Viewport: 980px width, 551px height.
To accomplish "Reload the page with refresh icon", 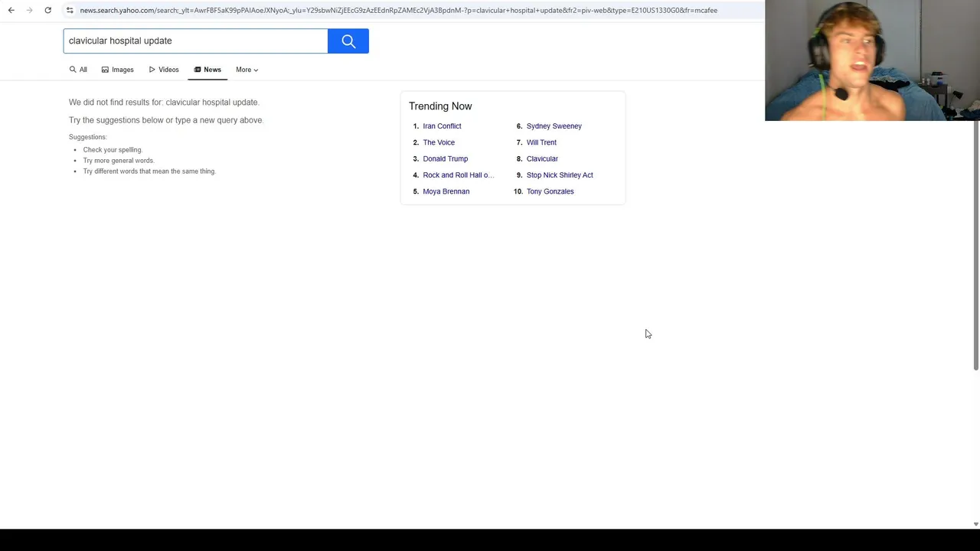I will tap(47, 10).
